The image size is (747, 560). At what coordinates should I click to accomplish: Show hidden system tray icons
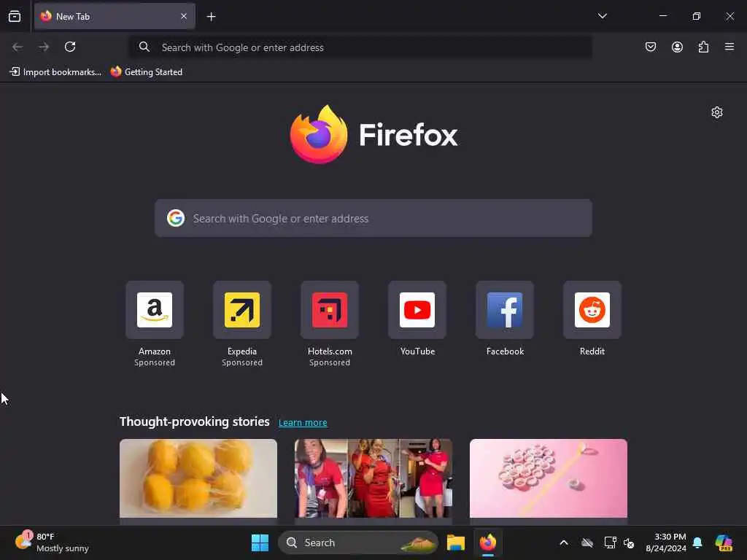click(x=564, y=542)
